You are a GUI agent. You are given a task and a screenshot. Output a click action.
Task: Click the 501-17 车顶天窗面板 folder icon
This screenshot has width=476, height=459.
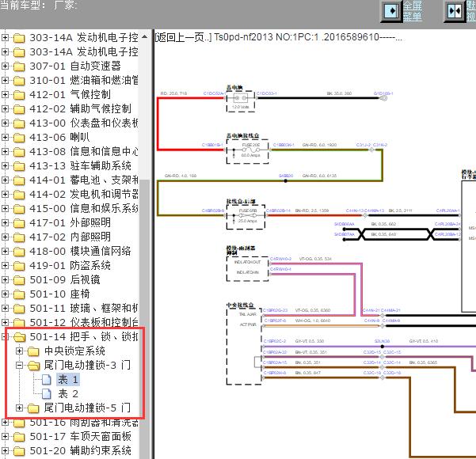pos(19,437)
